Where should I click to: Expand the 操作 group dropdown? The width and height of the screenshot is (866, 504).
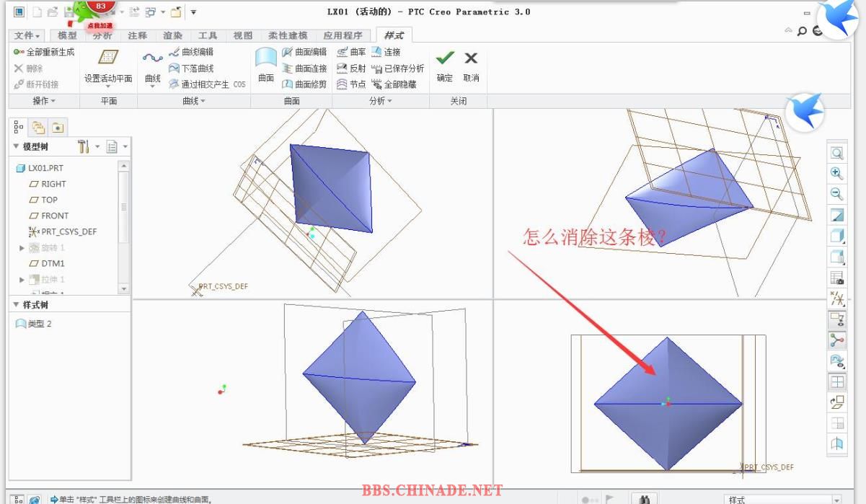coord(44,102)
